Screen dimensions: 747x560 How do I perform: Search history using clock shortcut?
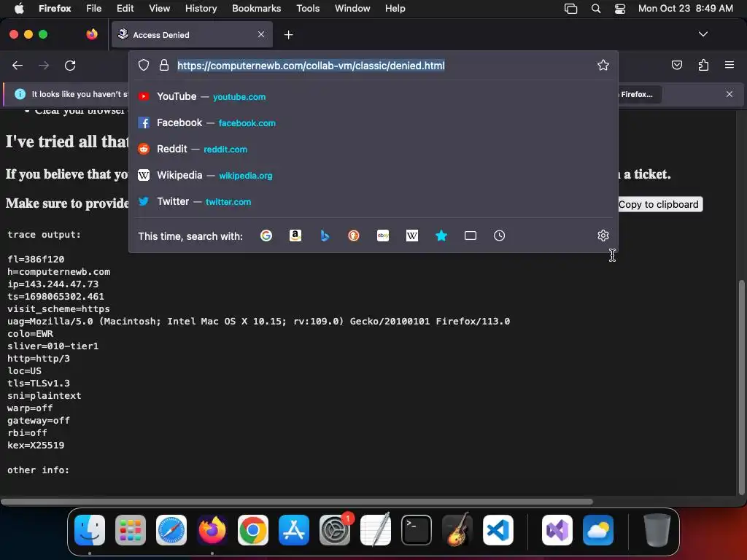499,236
